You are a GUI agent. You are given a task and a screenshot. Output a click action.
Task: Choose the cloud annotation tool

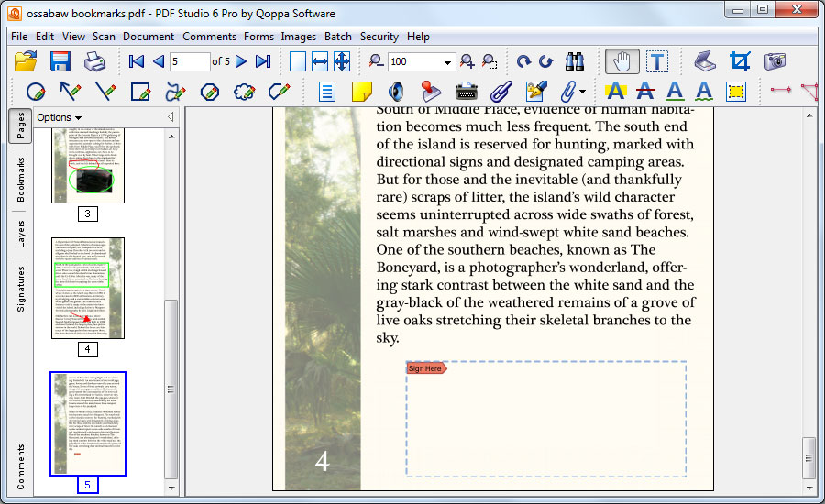[x=244, y=92]
